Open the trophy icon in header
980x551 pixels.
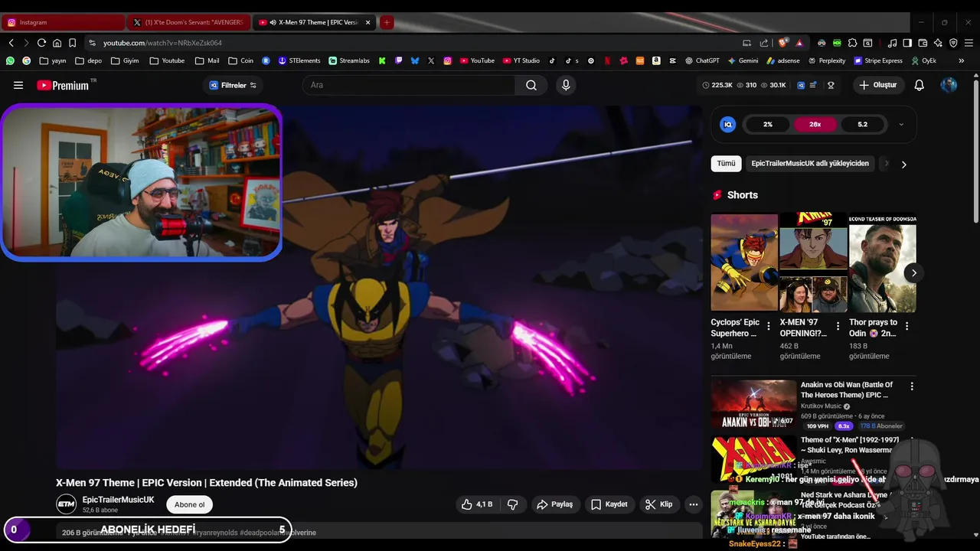tap(831, 86)
